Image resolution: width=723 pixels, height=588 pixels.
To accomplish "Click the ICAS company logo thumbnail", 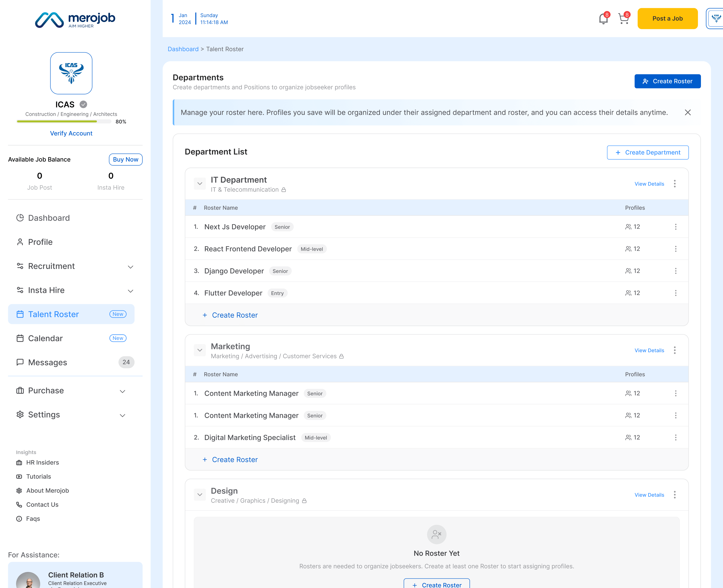I will (x=71, y=73).
